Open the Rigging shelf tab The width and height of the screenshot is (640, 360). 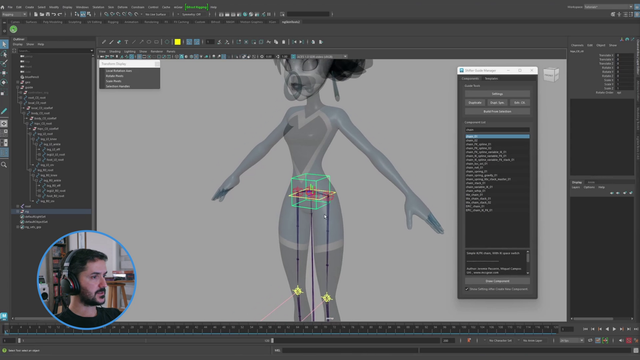(x=113, y=22)
